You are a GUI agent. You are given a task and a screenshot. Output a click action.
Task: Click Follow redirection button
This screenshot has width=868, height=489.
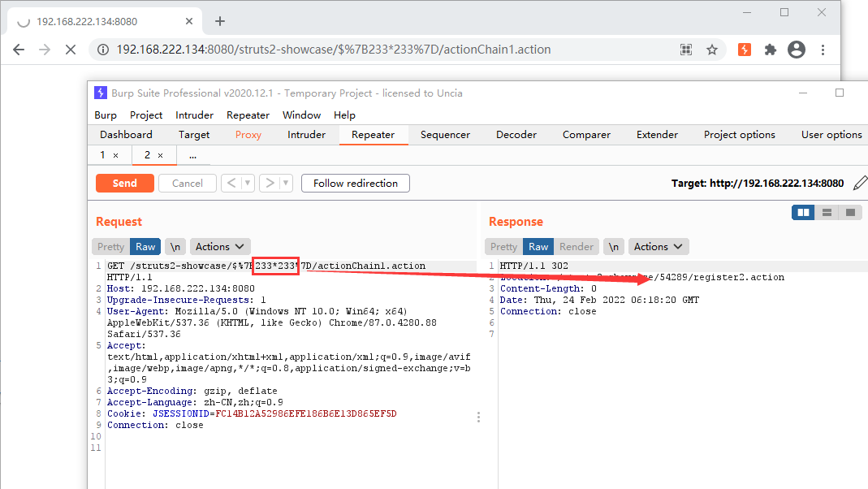pos(356,183)
